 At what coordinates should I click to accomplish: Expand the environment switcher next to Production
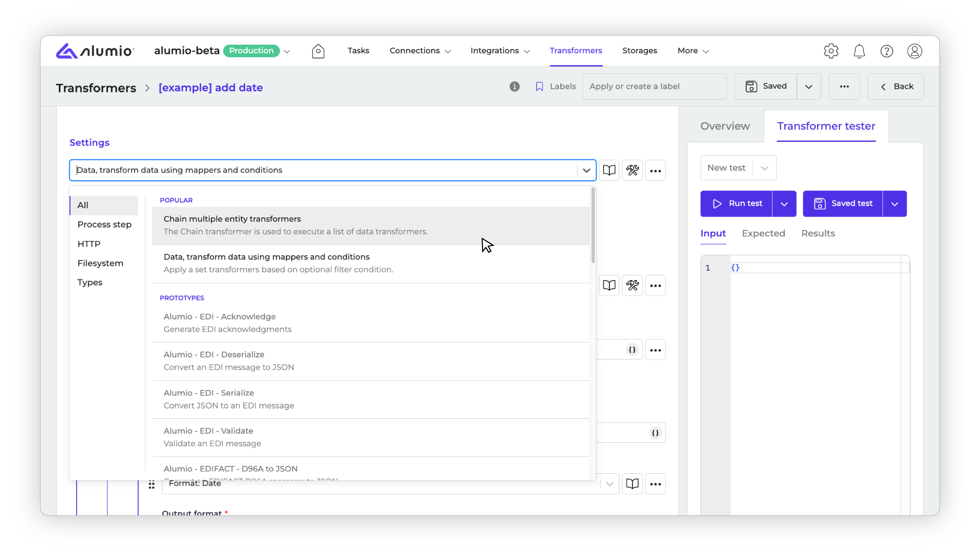(x=287, y=51)
